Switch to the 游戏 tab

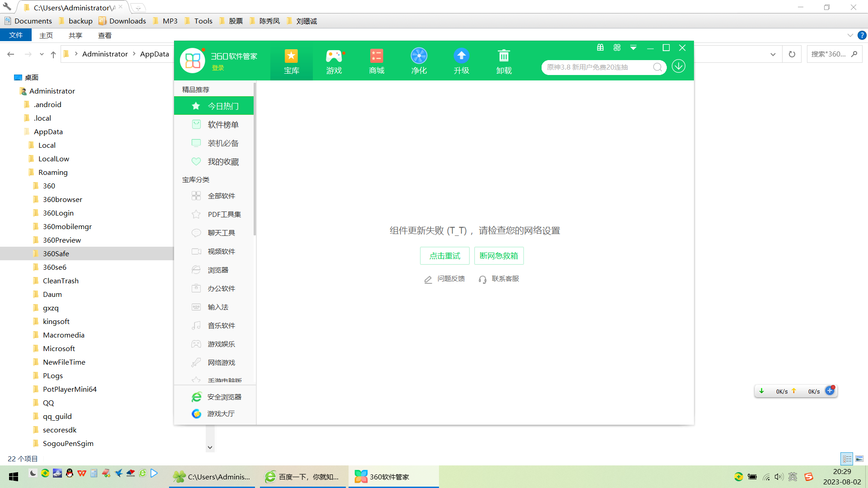(x=334, y=61)
